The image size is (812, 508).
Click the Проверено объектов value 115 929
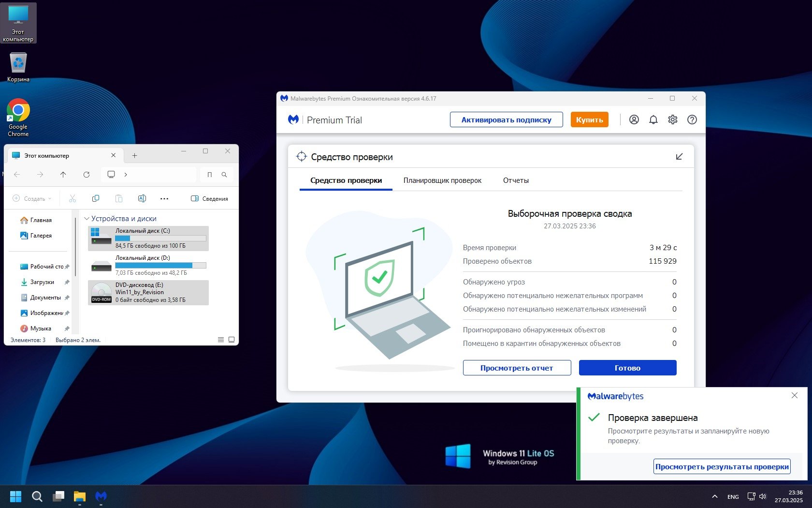(x=662, y=261)
